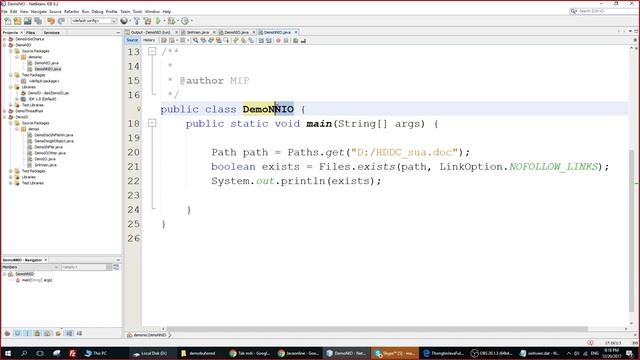Toggle Sort by Source in Navigator

[x=79, y=333]
